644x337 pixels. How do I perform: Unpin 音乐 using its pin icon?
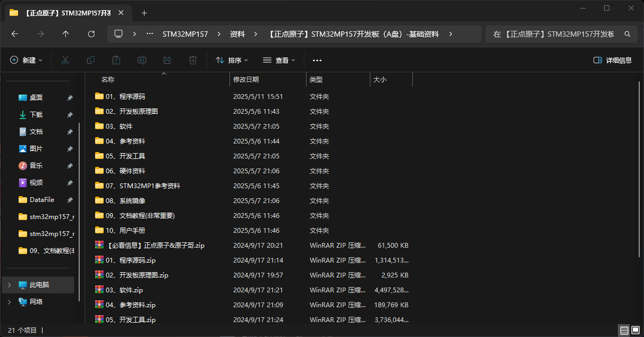click(70, 166)
